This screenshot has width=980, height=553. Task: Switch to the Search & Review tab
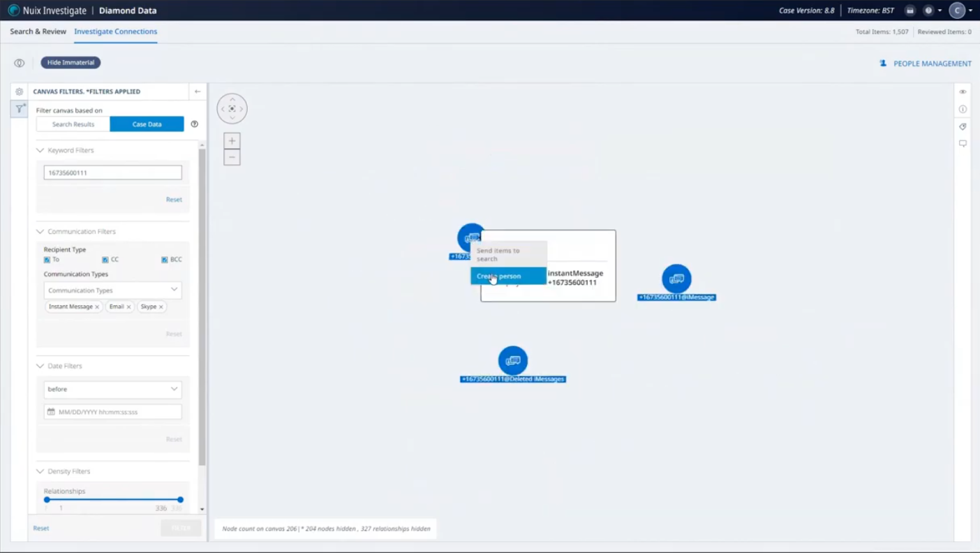38,31
